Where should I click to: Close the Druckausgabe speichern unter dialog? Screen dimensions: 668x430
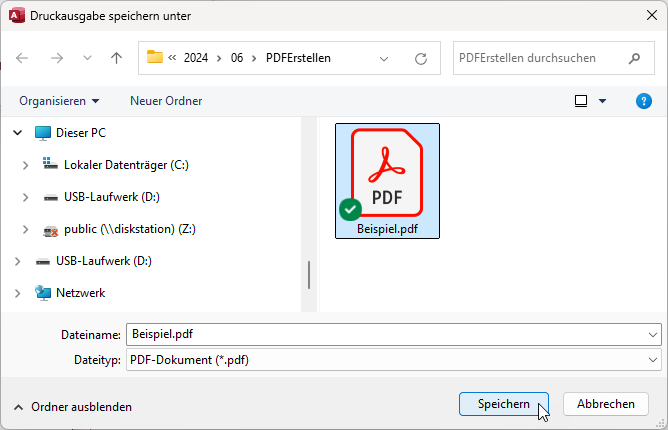coord(652,15)
